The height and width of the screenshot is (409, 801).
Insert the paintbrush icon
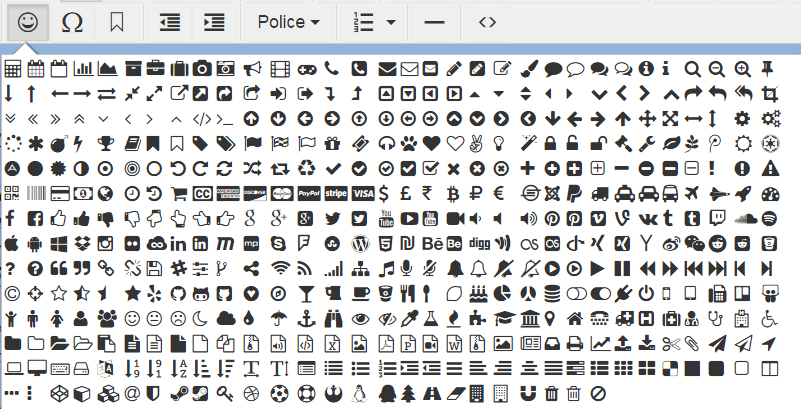pos(529,68)
